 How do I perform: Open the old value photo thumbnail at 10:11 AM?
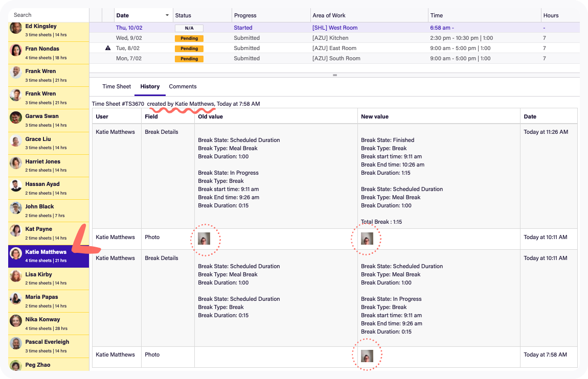tap(204, 239)
